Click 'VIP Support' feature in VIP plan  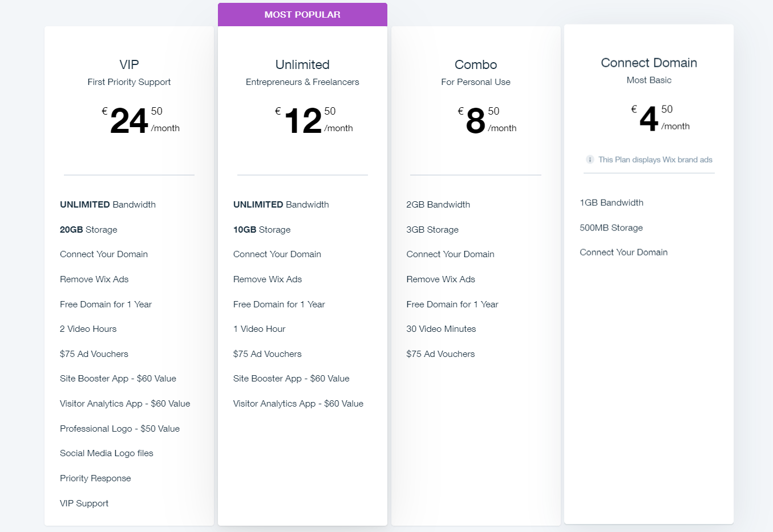pyautogui.click(x=84, y=503)
